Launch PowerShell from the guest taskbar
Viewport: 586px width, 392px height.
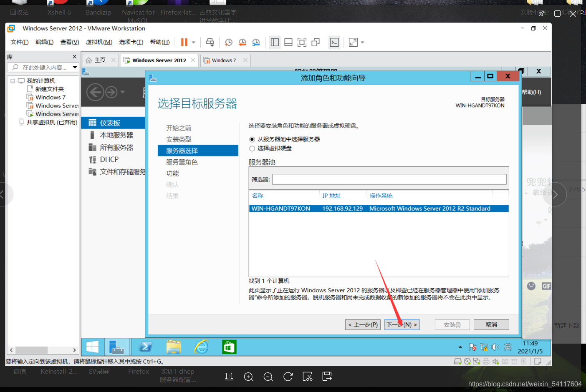click(x=146, y=347)
